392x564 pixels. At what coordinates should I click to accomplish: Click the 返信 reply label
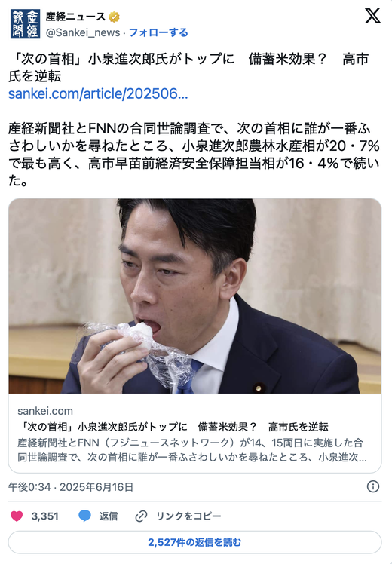tap(109, 516)
